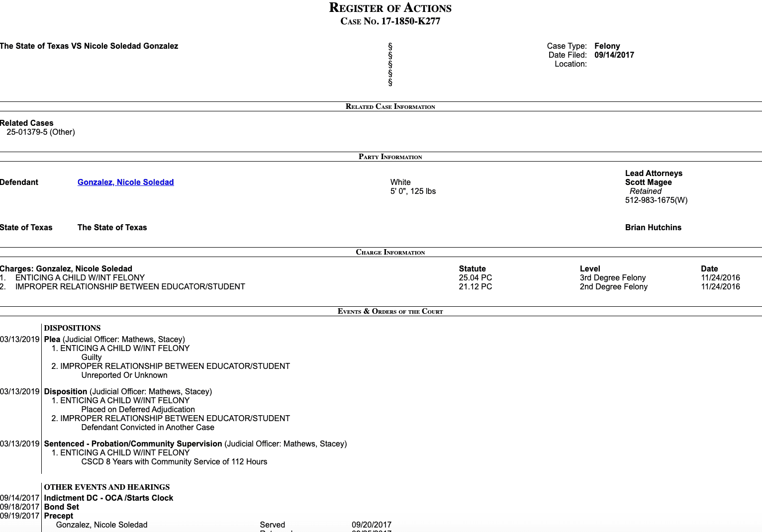762x532 pixels.
Task: Click the Indictment DC - OCA event
Action: pos(108,498)
